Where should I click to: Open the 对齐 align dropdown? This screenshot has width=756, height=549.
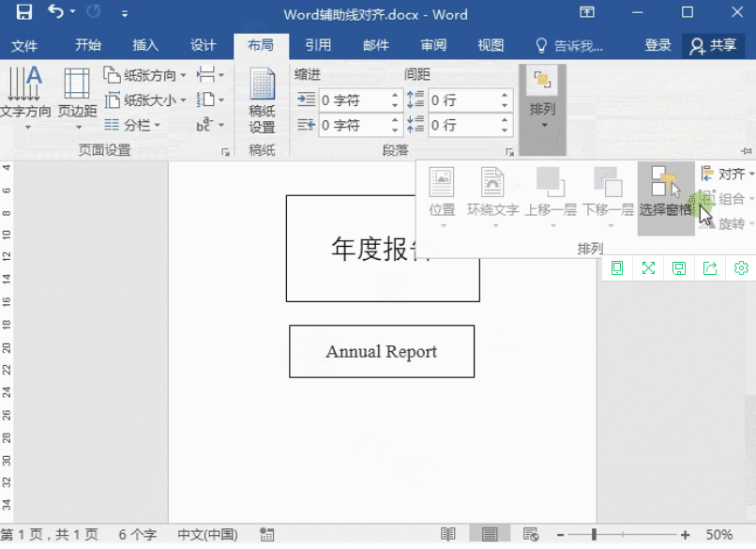tap(727, 174)
